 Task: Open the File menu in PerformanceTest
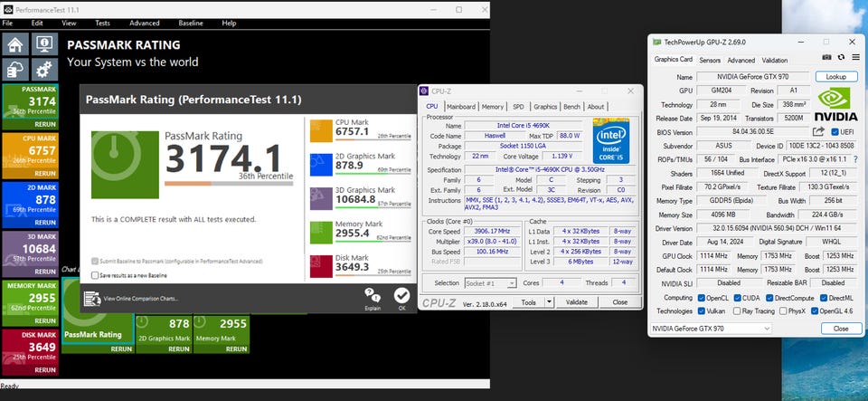point(7,24)
